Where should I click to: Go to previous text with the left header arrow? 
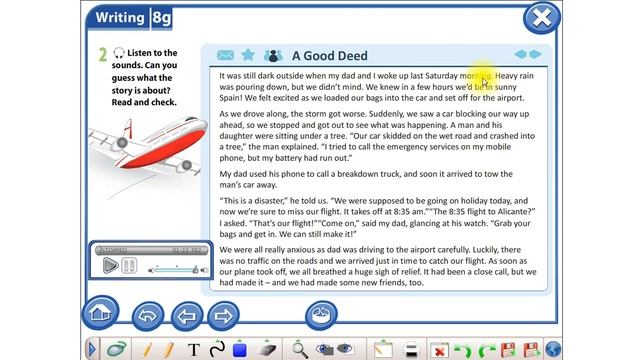coord(520,54)
